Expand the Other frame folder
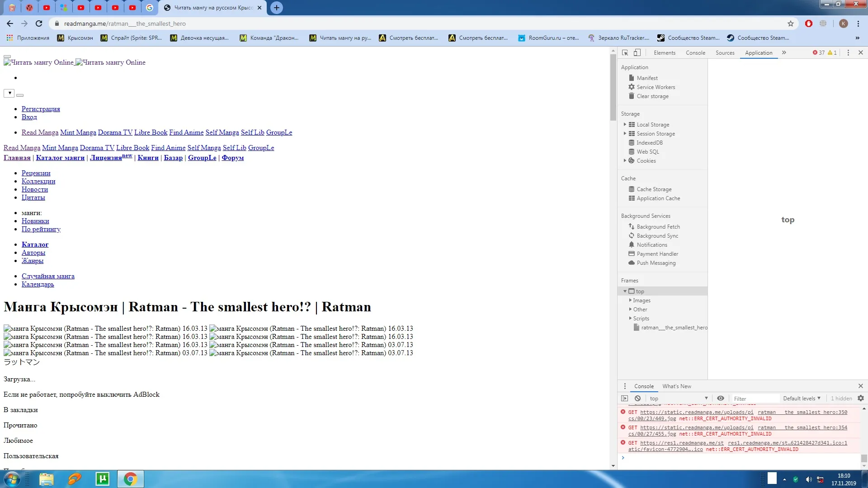 click(630, 310)
